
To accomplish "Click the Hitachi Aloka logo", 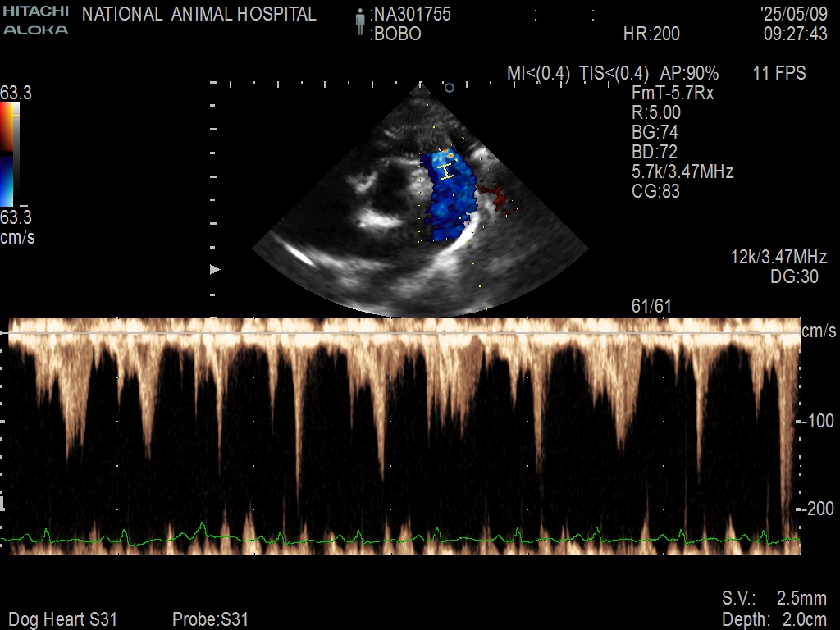I will [35, 21].
